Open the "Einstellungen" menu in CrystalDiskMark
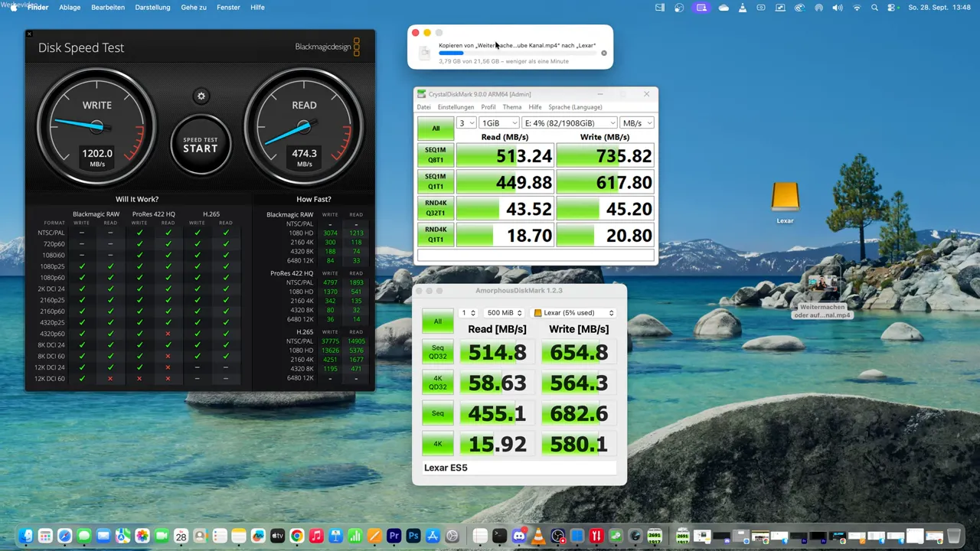 coord(456,107)
